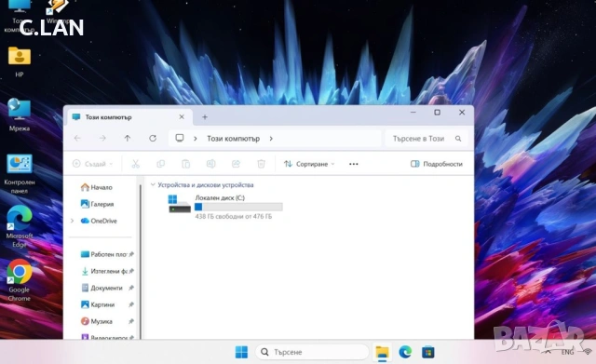Refresh the Този компютър view
The height and width of the screenshot is (364, 596).
(153, 139)
